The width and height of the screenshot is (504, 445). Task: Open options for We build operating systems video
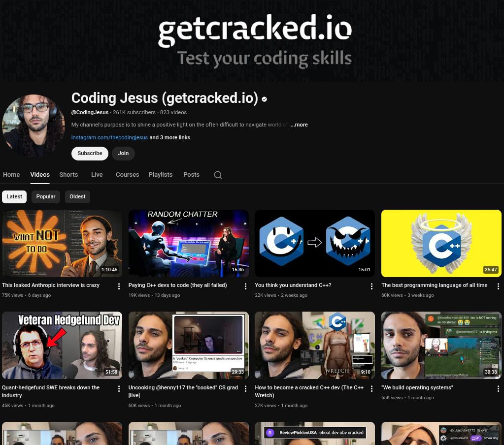coord(498,388)
